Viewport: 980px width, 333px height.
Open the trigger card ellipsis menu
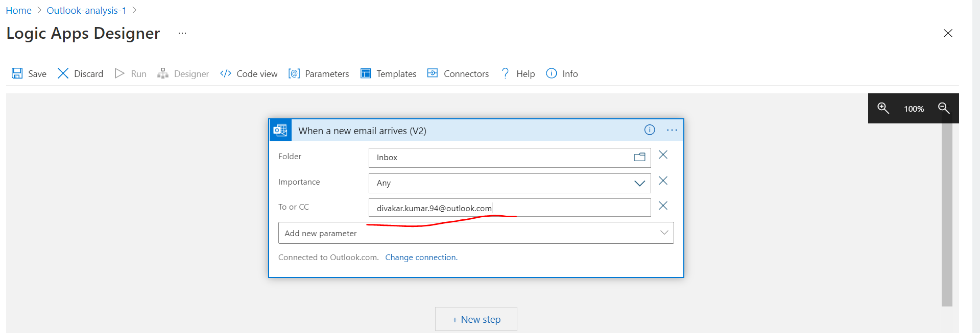point(672,130)
